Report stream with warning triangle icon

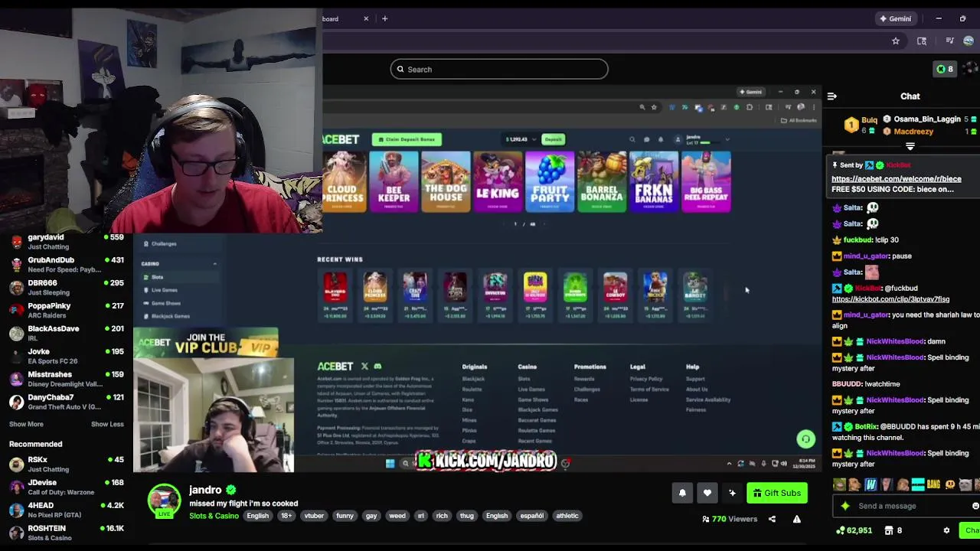(x=796, y=519)
